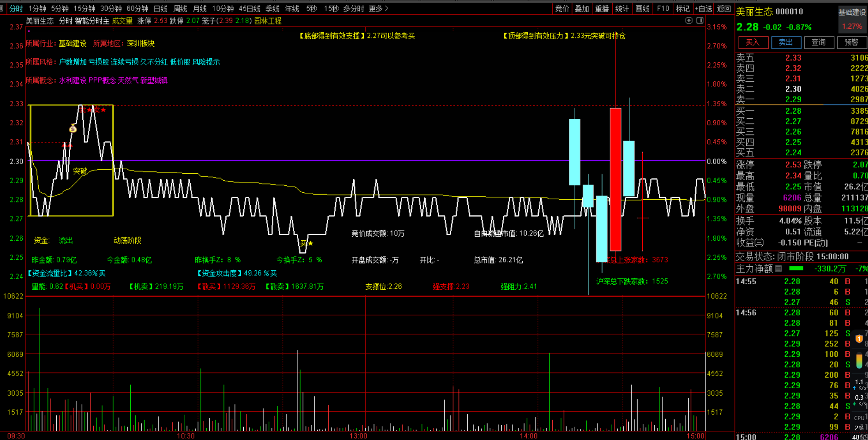Click the money bag icon on chart
This screenshot has height=440, width=868.
[73, 128]
